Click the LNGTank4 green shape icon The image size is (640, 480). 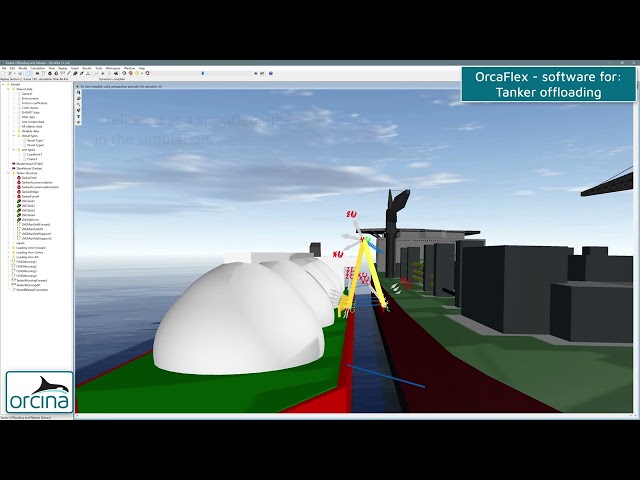(19, 215)
